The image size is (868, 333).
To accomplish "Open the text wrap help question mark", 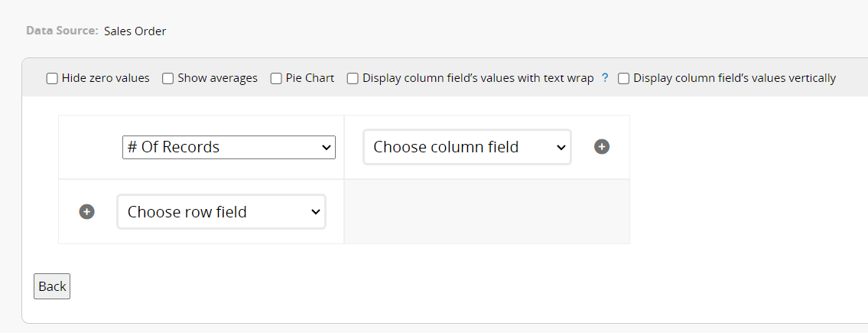I will click(x=605, y=78).
